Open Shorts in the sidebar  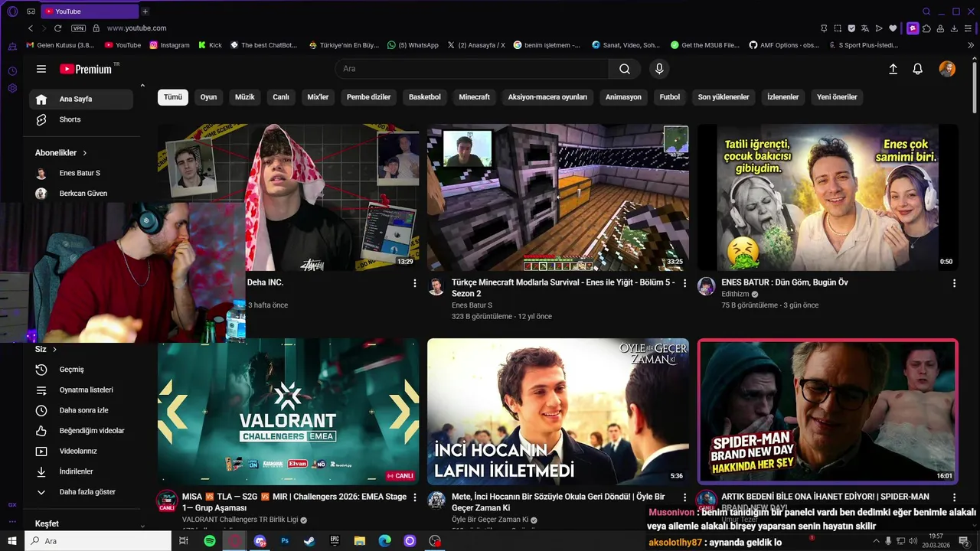81,119
